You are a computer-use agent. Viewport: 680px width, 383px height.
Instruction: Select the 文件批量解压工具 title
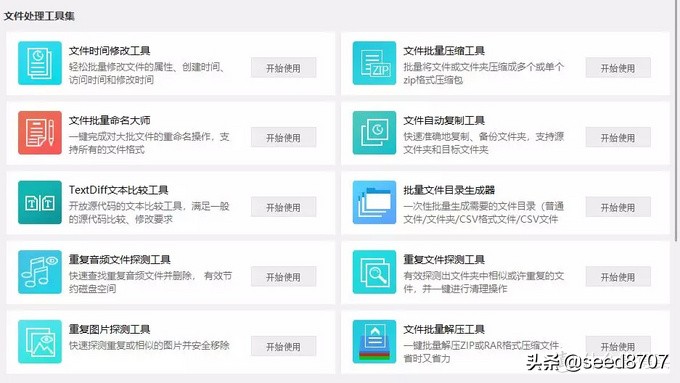click(444, 329)
